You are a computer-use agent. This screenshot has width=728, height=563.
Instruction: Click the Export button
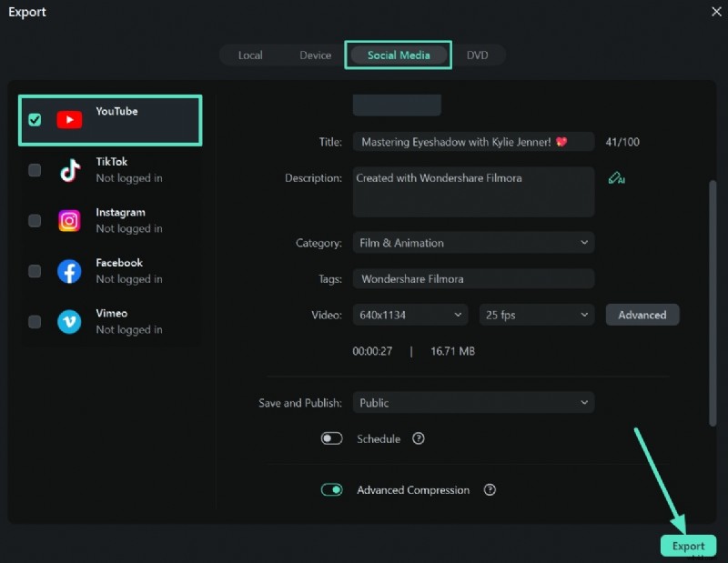tap(689, 546)
